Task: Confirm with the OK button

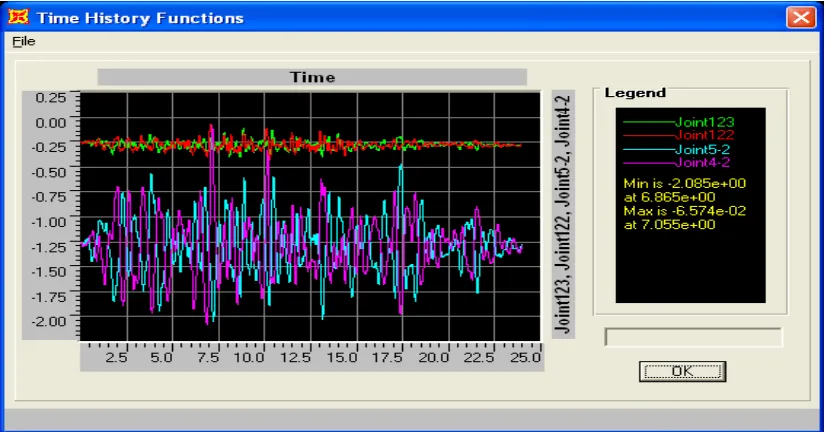Action: point(682,371)
